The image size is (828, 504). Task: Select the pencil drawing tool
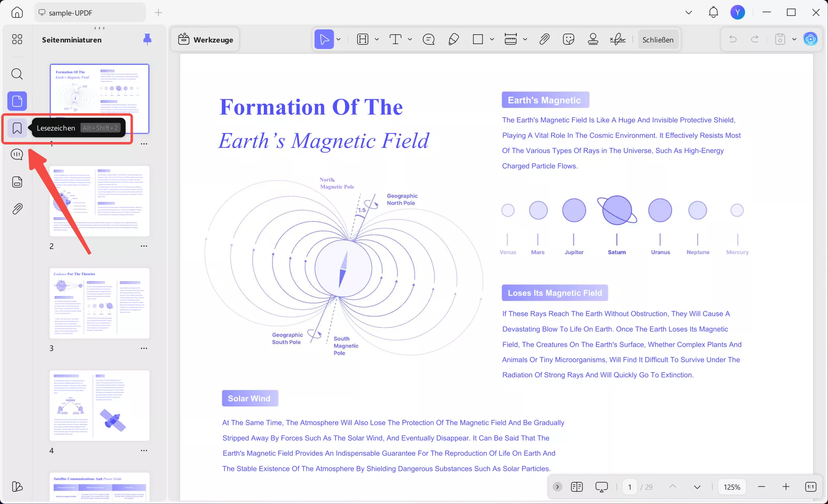point(453,40)
